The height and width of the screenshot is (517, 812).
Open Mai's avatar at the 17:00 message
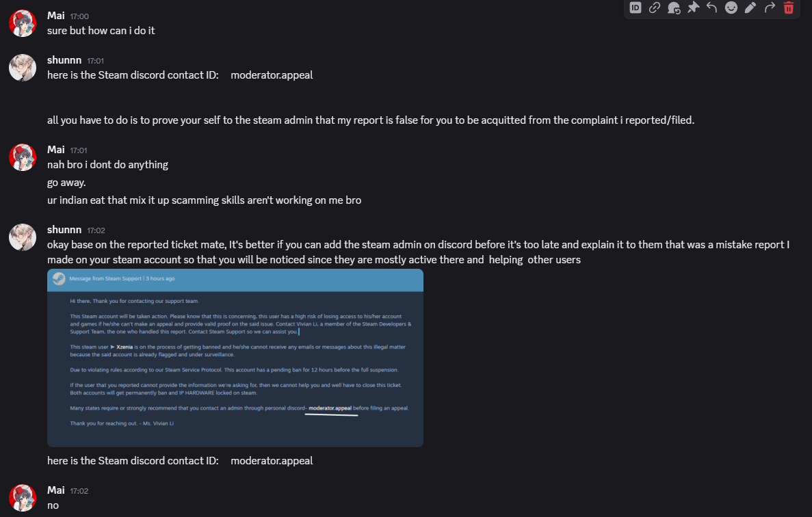(23, 23)
